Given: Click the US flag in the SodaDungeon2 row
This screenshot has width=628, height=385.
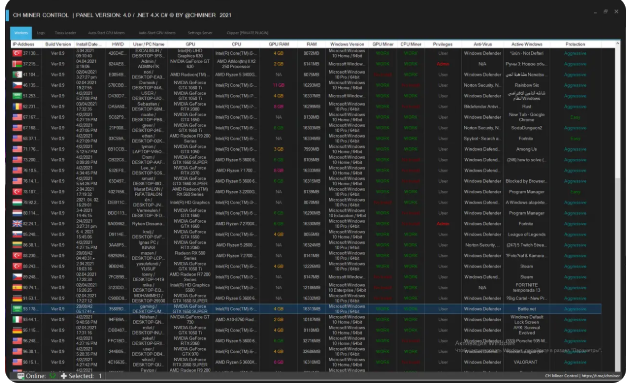Looking at the screenshot, I should coord(17,128).
